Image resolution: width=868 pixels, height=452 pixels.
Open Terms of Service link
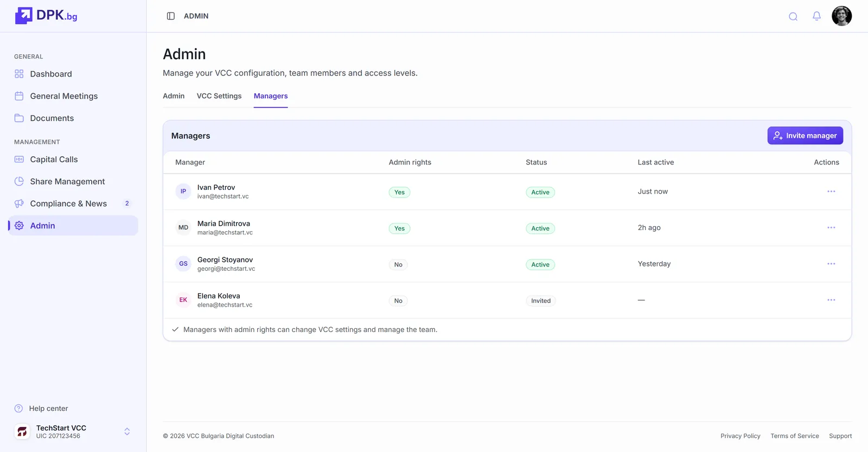coord(795,436)
